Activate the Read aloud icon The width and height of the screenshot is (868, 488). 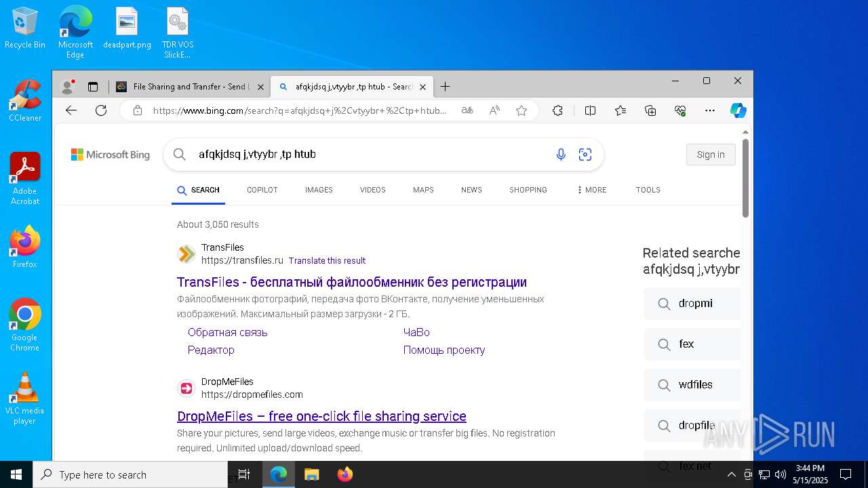click(494, 110)
